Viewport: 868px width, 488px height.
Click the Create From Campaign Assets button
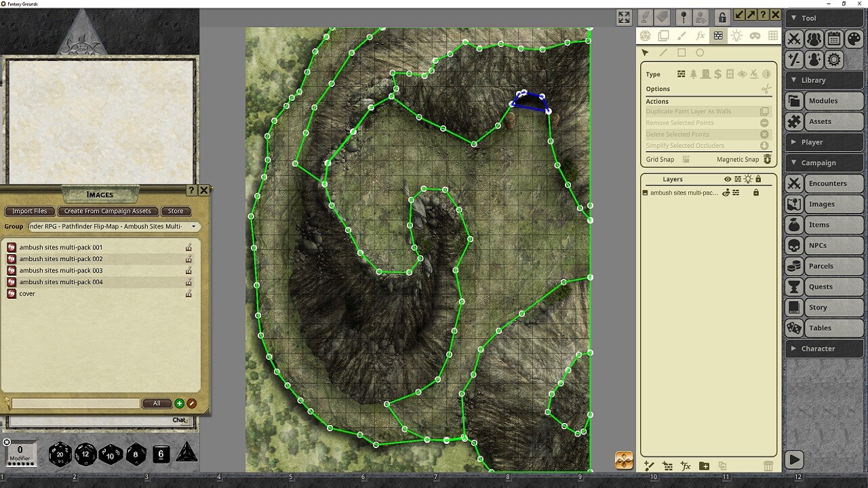108,211
